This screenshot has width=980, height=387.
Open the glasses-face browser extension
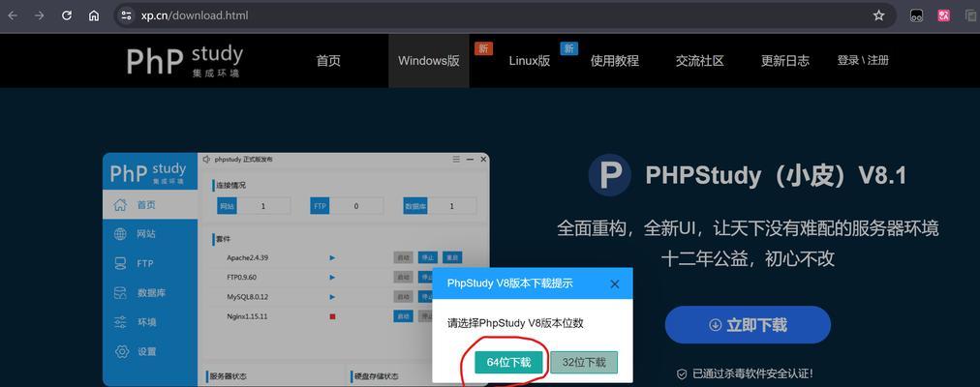tap(916, 15)
